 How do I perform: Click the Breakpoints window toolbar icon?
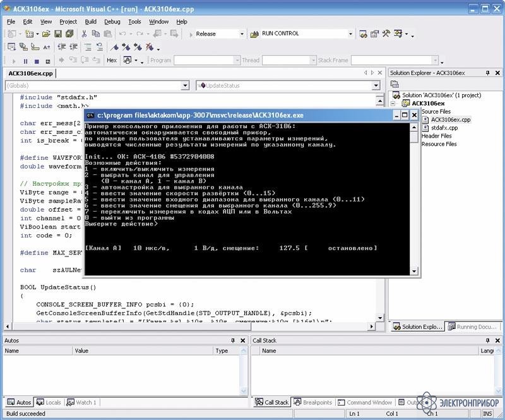coord(128,60)
